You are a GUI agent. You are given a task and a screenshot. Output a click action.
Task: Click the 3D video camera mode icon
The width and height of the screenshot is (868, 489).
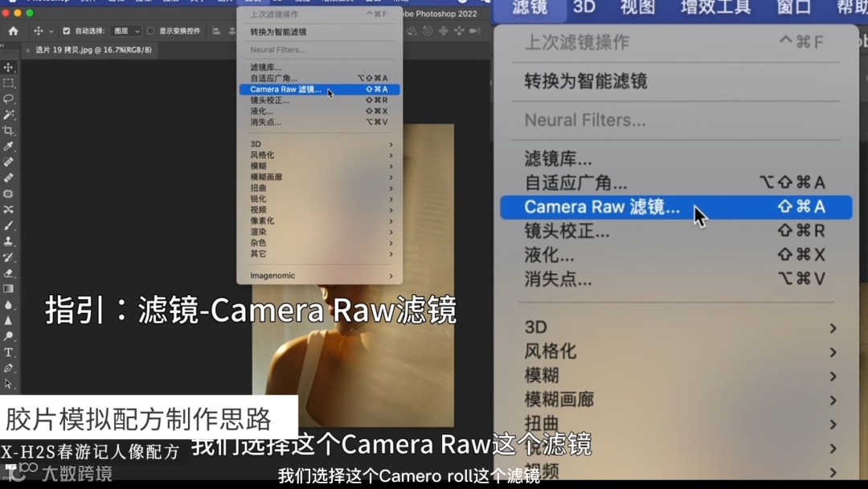click(475, 31)
